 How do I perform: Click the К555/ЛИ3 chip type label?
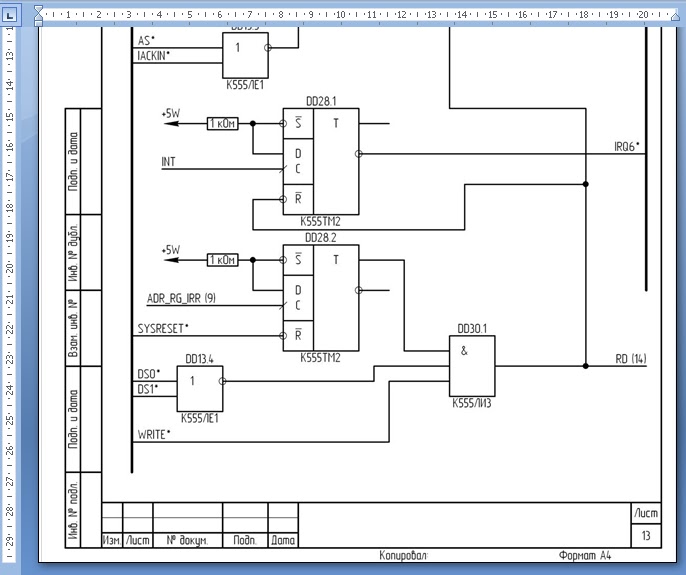tap(472, 403)
